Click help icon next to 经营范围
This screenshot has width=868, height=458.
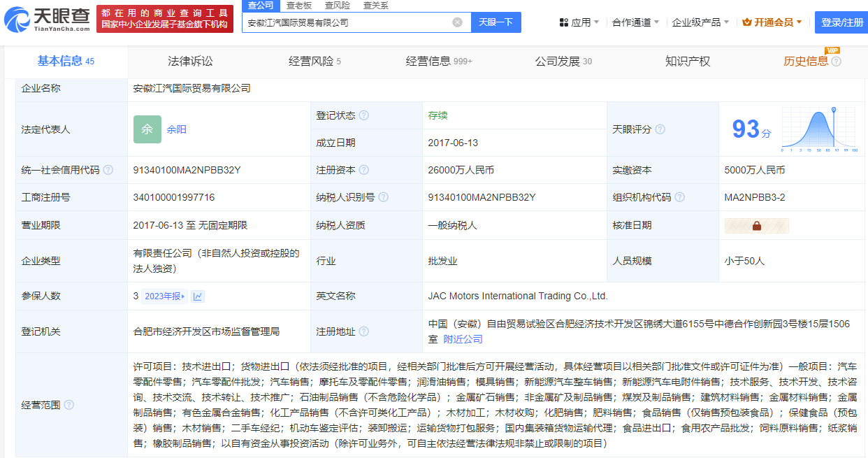[x=68, y=405]
